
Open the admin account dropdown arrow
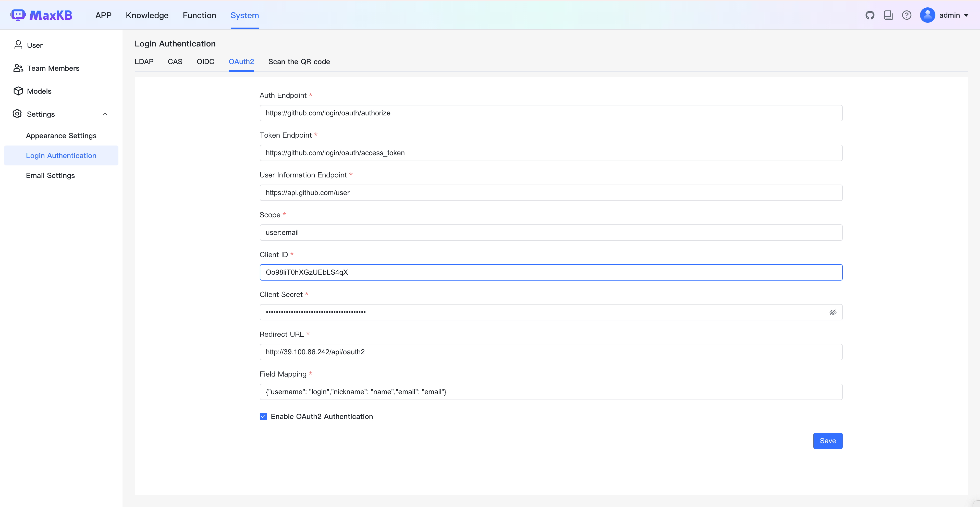tap(966, 16)
